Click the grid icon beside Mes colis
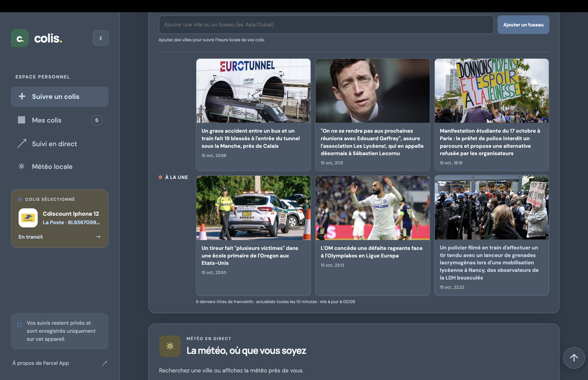This screenshot has height=380, width=588. [22, 120]
